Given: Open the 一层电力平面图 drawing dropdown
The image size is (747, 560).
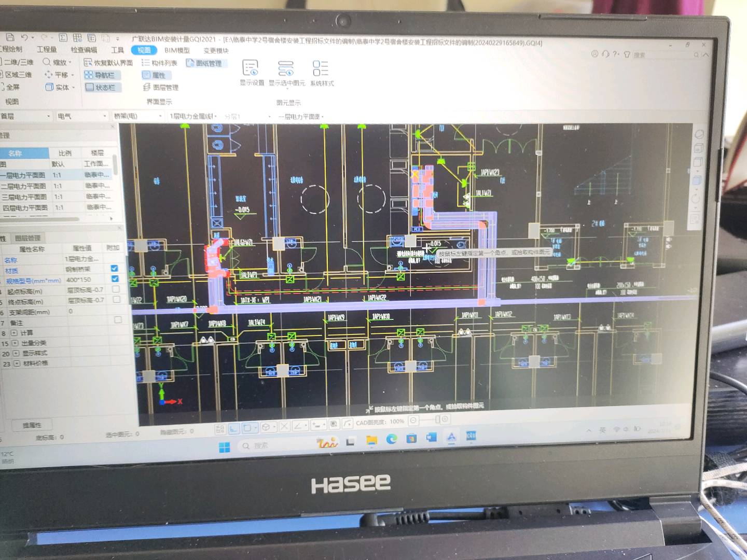Looking at the screenshot, I should tap(301, 117).
